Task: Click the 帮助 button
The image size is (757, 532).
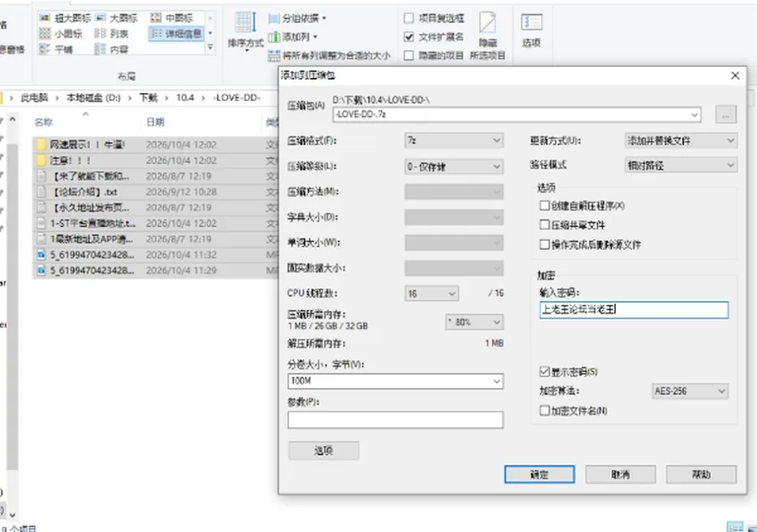Action: (x=701, y=474)
